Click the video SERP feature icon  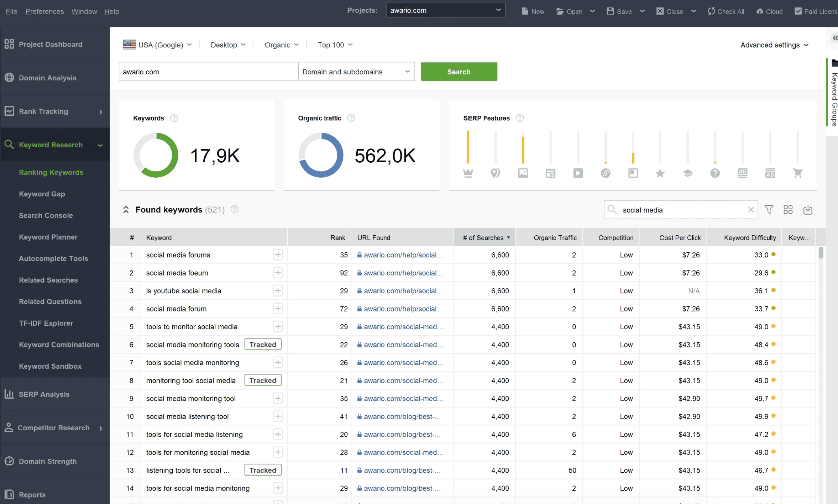click(578, 173)
